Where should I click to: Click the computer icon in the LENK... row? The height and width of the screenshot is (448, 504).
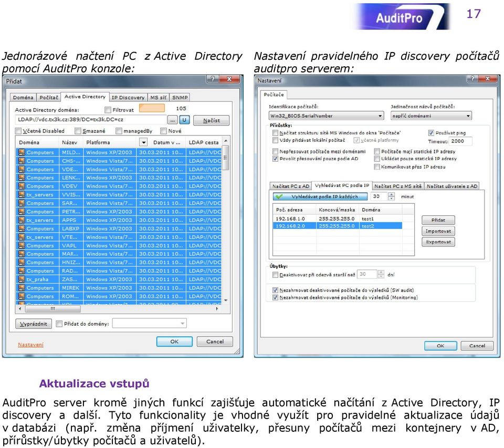(x=22, y=177)
